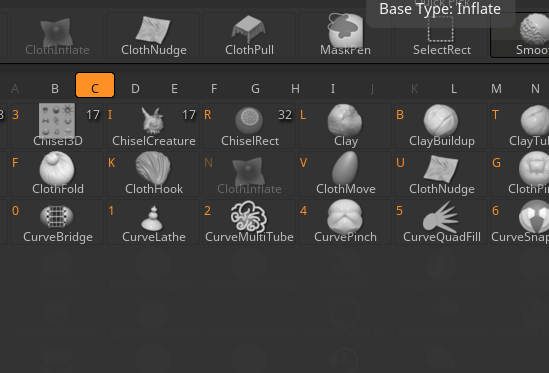Image resolution: width=549 pixels, height=373 pixels.
Task: Pick the dimmed ClothInflate in Quick Pick row
Action: (57, 35)
